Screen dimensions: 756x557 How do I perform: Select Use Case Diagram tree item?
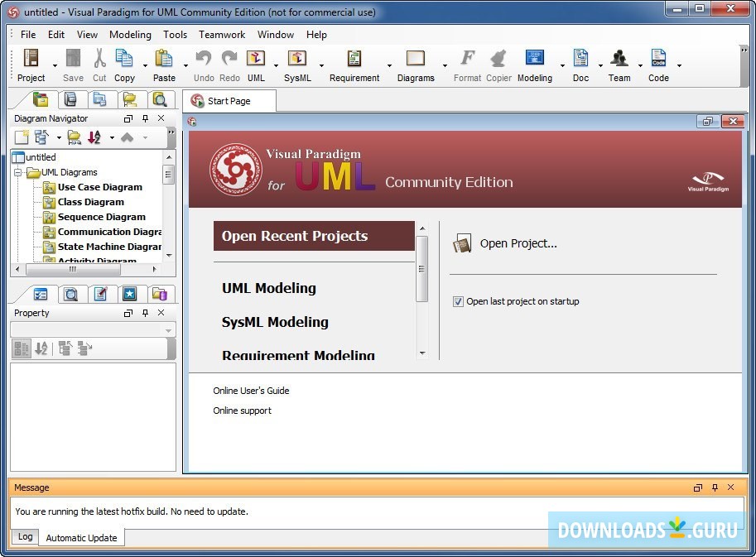(100, 187)
